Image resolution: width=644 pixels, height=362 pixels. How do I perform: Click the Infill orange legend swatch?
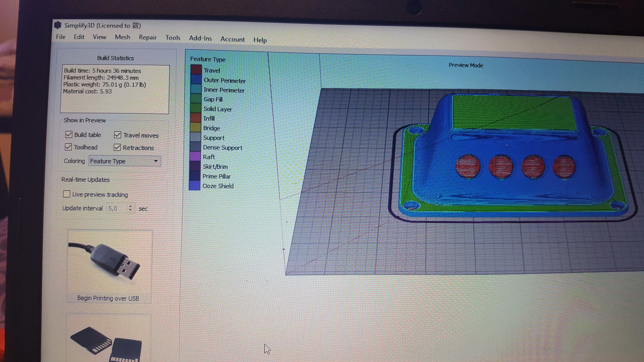[196, 118]
